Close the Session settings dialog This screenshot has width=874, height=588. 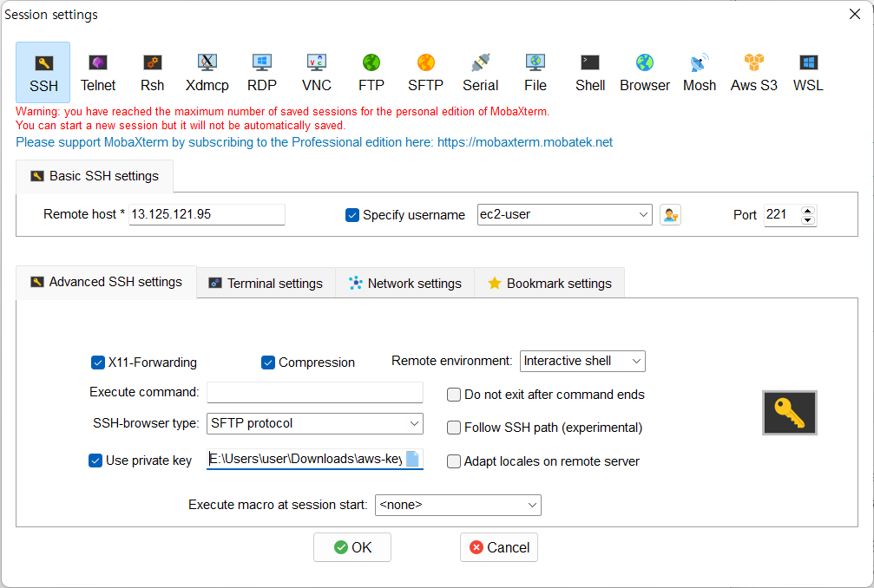[x=855, y=15]
